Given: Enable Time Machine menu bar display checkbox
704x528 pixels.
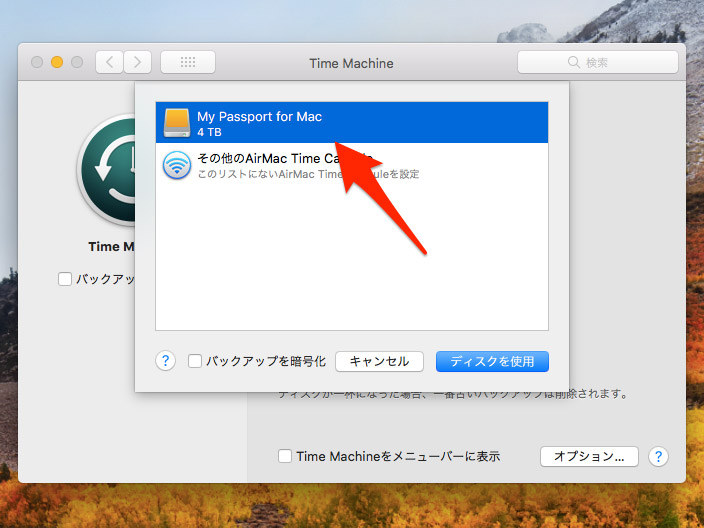Looking at the screenshot, I should click(x=285, y=456).
